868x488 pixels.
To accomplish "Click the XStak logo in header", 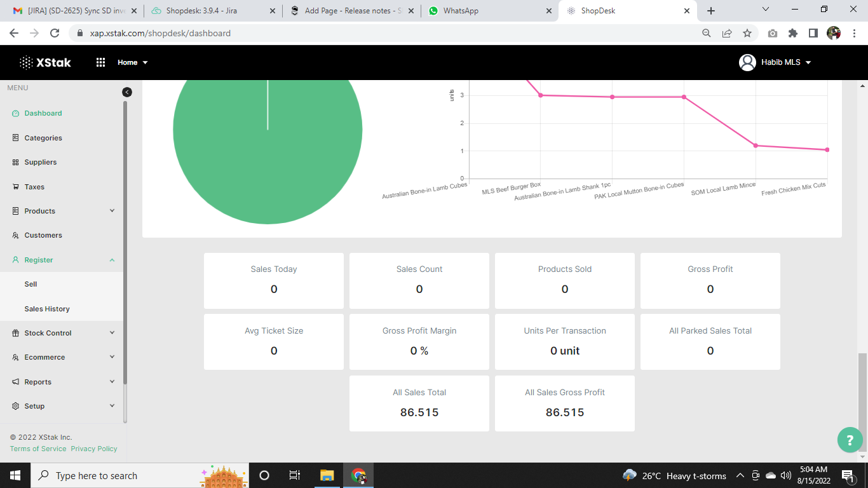I will tap(45, 62).
